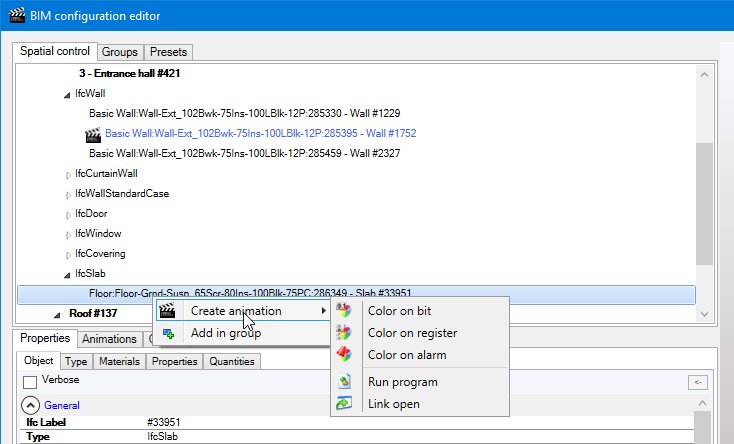
Task: Click the Color on register icon
Action: (x=345, y=333)
